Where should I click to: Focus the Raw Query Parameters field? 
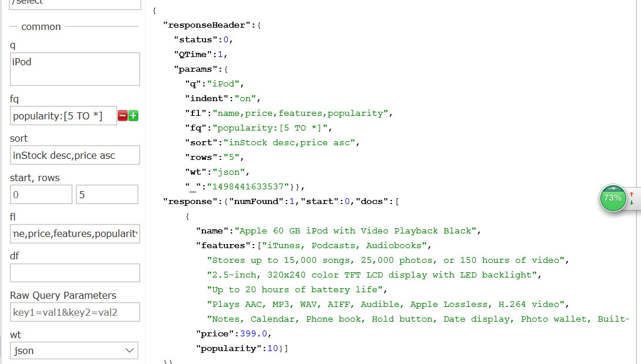coord(75,312)
